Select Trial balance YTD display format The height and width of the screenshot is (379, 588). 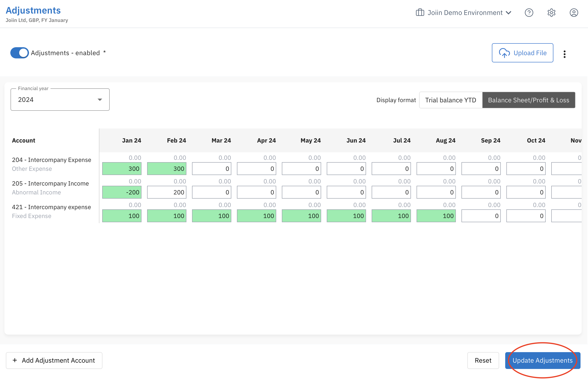click(x=450, y=100)
